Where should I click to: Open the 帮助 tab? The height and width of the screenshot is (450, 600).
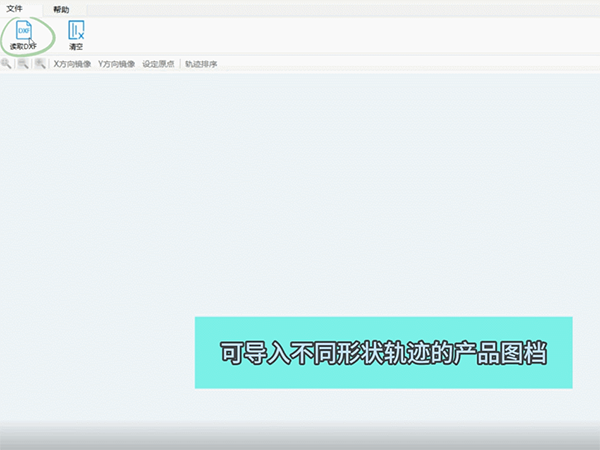[61, 8]
